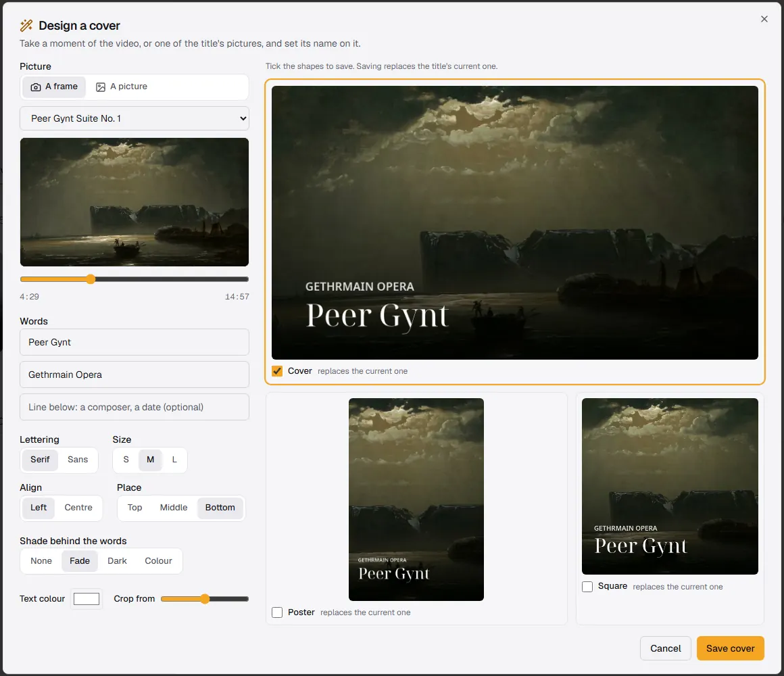
Task: Click the video frame position slider
Action: [x=134, y=279]
